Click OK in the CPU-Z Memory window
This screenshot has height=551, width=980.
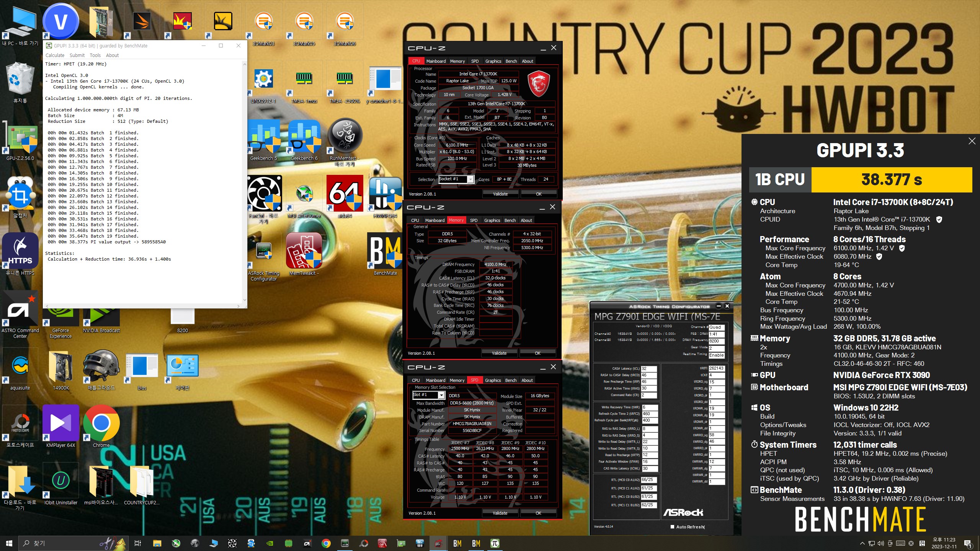(x=537, y=353)
